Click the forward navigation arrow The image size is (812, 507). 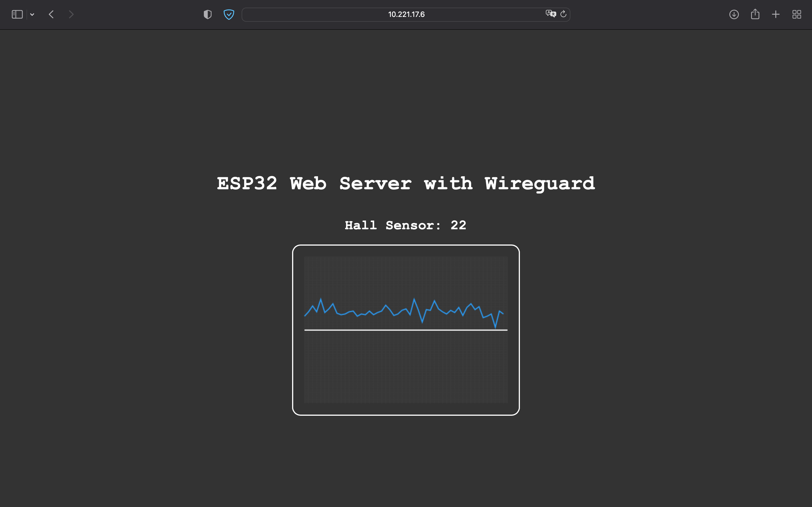[71, 14]
